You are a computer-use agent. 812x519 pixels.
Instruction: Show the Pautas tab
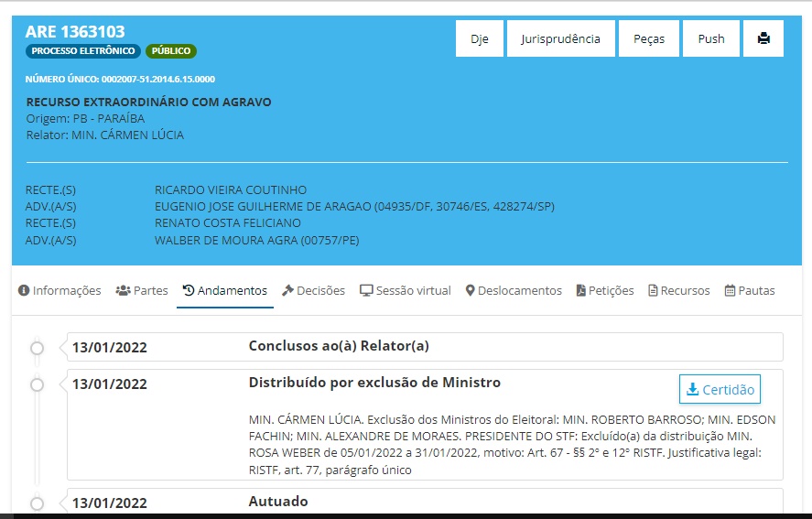pyautogui.click(x=750, y=290)
